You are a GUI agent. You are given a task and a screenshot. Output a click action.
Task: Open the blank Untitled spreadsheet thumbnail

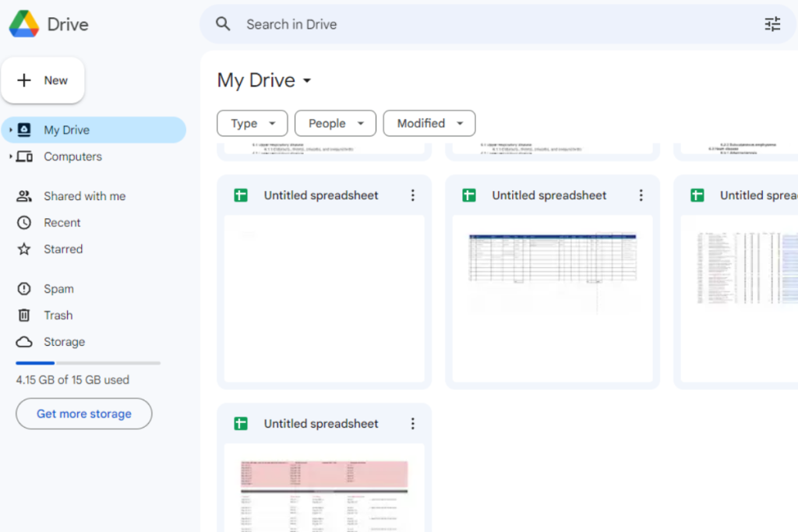pyautogui.click(x=324, y=298)
